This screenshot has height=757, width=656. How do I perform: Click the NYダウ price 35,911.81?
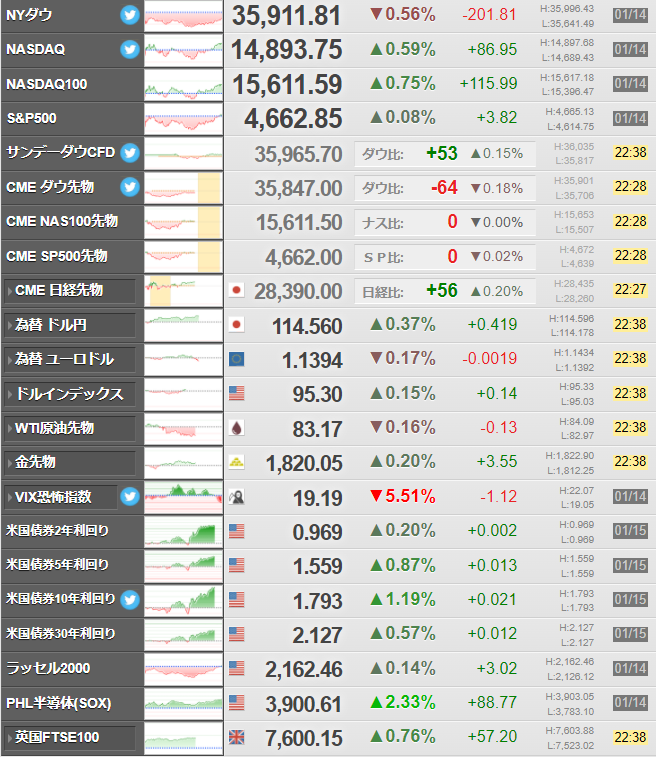[287, 15]
